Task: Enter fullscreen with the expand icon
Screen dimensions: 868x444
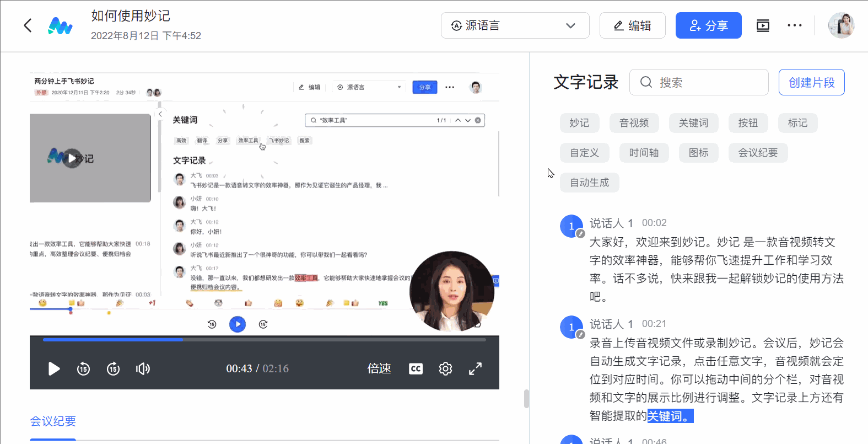Action: pyautogui.click(x=475, y=368)
